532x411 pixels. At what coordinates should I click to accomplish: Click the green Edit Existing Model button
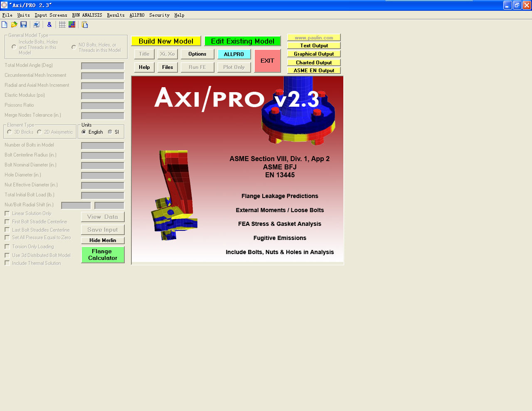pos(242,41)
